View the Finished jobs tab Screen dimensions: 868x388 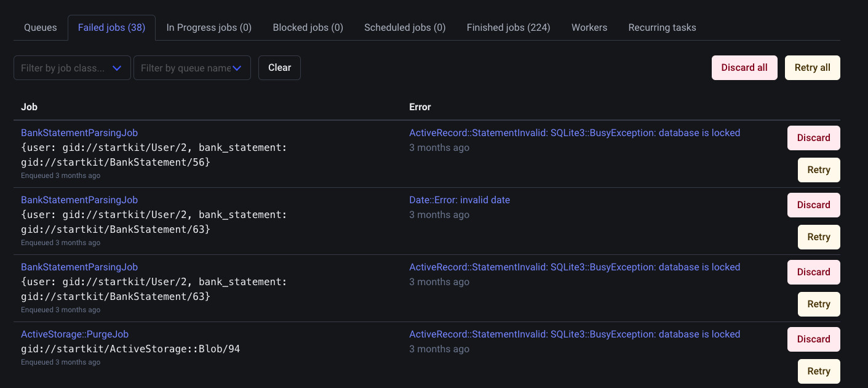click(x=508, y=28)
